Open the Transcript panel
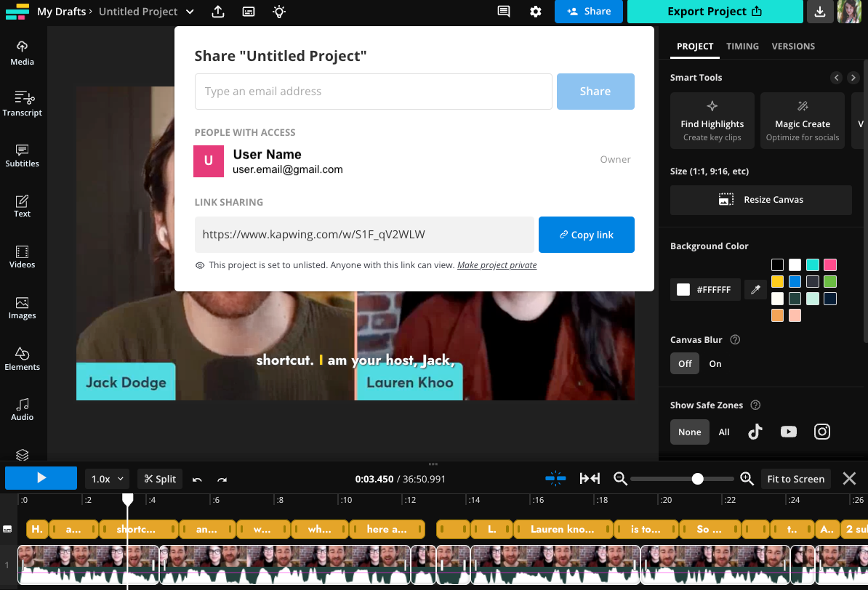The image size is (868, 590). [22, 104]
